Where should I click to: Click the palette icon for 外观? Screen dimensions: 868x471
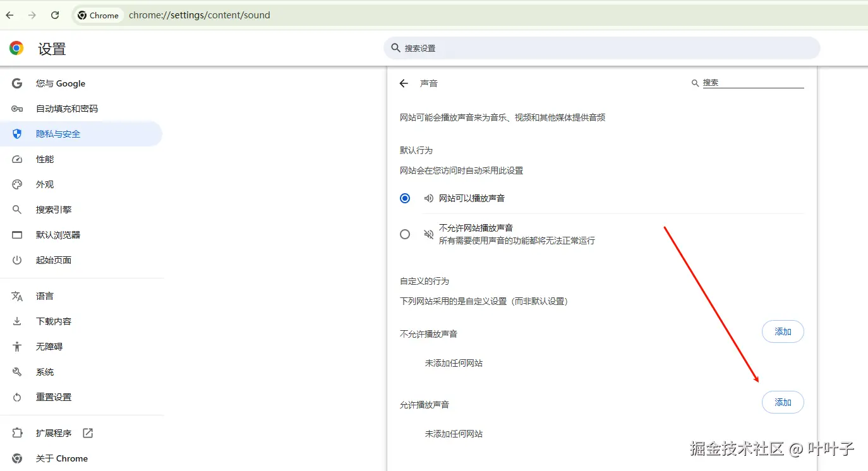pyautogui.click(x=17, y=184)
